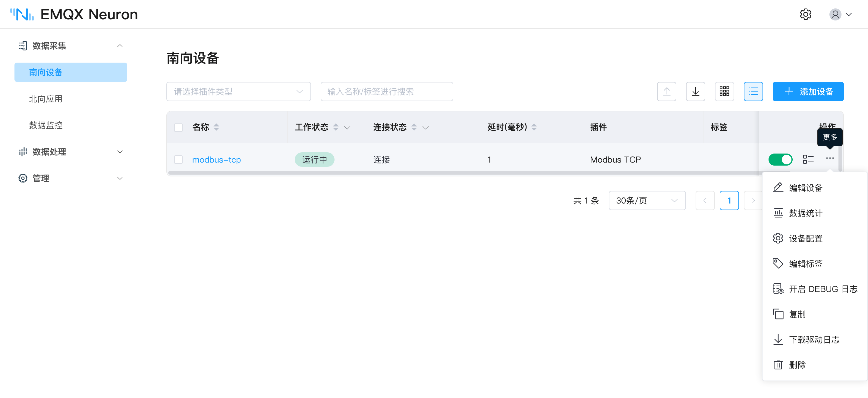Sort by name column arrows
The image size is (868, 398).
(x=216, y=127)
